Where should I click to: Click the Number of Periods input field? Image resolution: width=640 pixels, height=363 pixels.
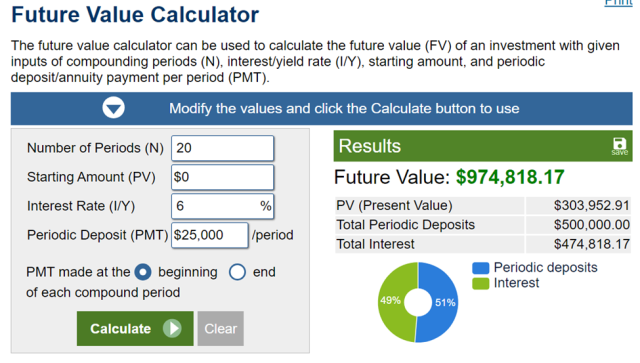coord(222,148)
